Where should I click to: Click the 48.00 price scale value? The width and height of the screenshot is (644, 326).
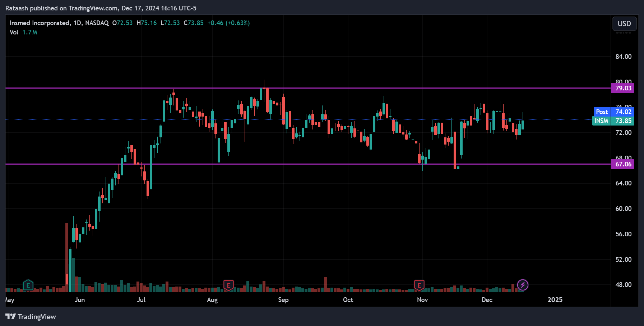(x=624, y=285)
